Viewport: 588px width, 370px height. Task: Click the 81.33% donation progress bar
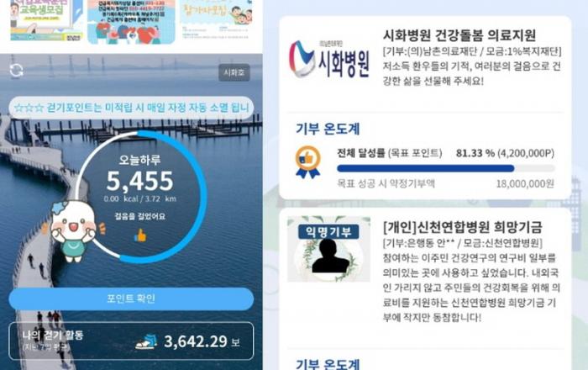tap(445, 168)
